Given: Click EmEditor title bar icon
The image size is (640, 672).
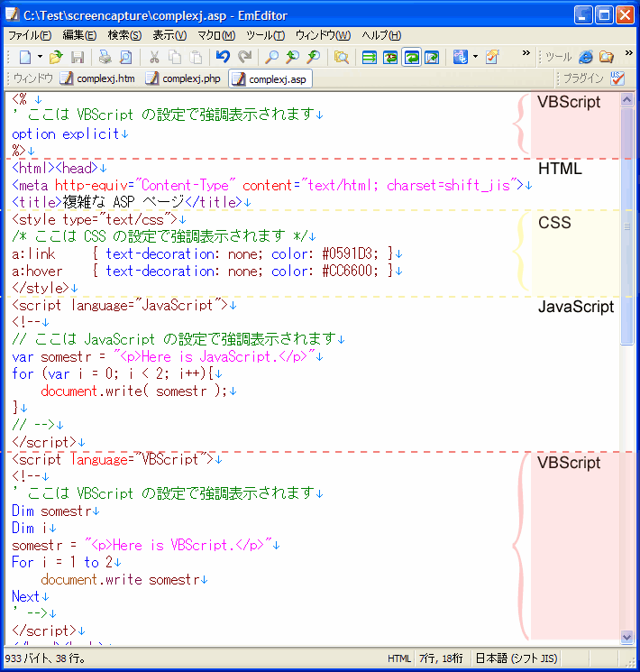Looking at the screenshot, I should pos(13,14).
